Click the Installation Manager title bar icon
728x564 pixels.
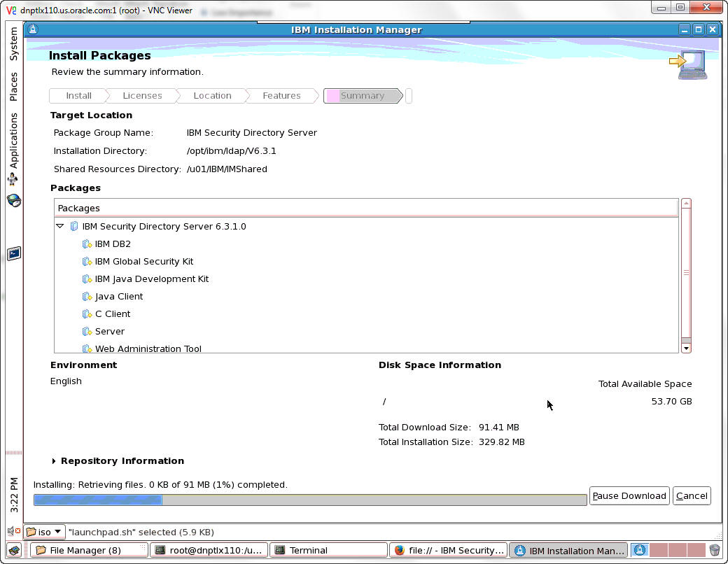32,29
